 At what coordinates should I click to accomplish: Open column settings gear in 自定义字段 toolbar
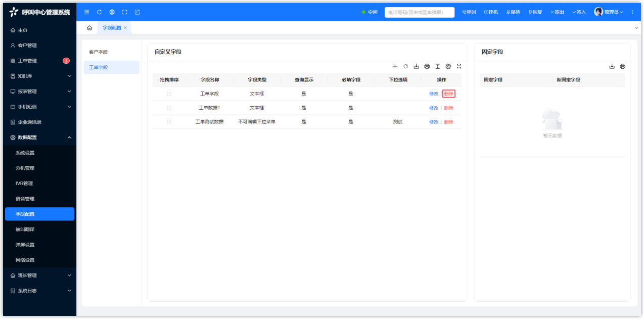(448, 67)
